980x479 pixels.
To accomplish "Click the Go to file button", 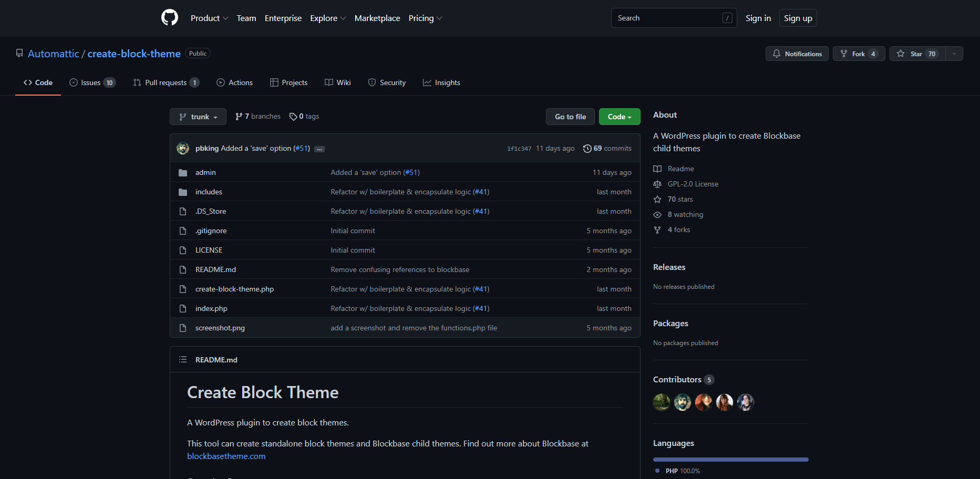I will click(570, 117).
